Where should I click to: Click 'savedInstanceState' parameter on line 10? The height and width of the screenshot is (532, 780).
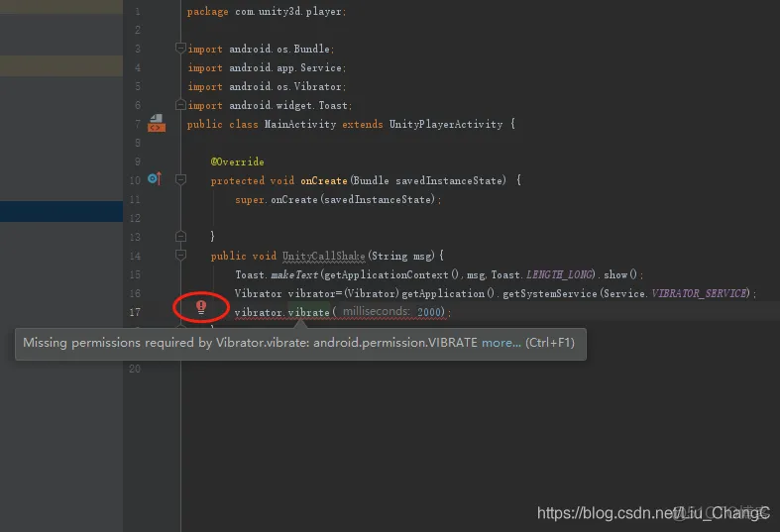coord(450,180)
